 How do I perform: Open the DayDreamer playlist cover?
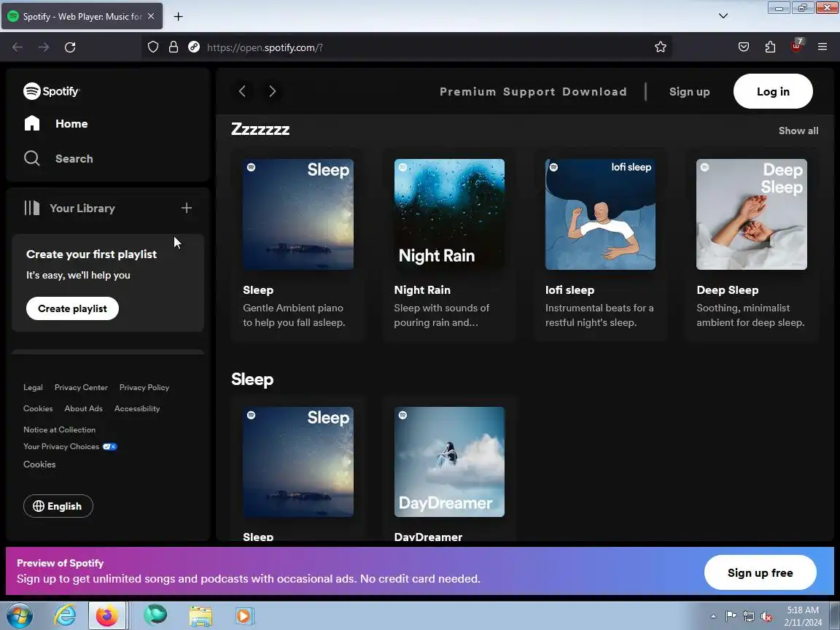[449, 462]
